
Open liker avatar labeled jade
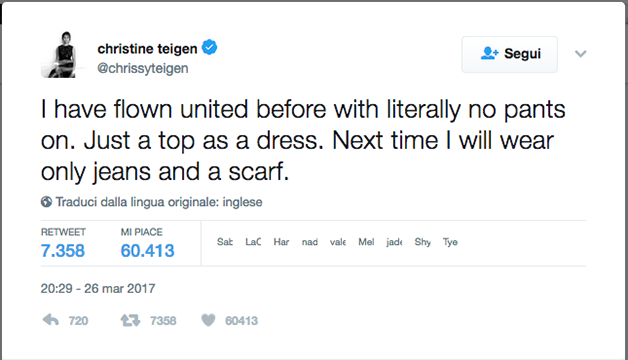[394, 242]
